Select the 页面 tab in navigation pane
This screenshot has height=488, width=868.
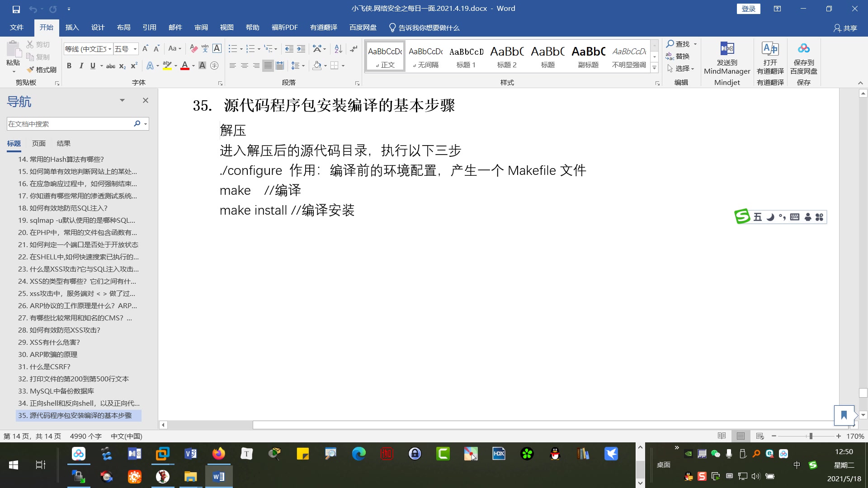pos(38,143)
